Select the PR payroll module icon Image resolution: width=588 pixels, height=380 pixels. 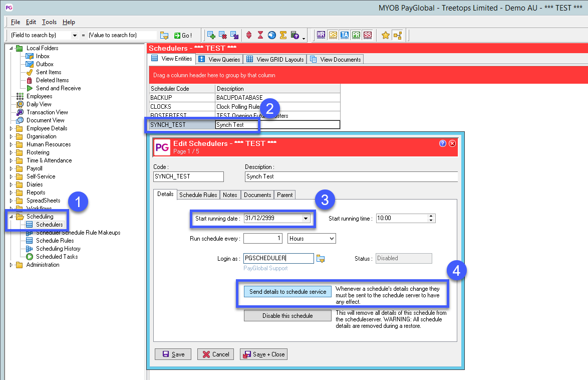coord(356,35)
